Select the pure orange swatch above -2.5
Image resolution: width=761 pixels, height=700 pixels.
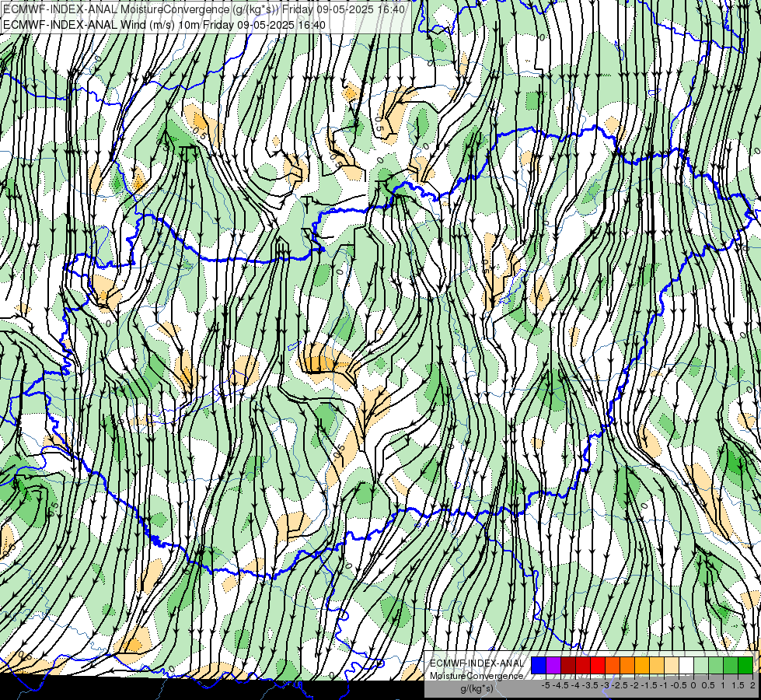click(x=627, y=666)
